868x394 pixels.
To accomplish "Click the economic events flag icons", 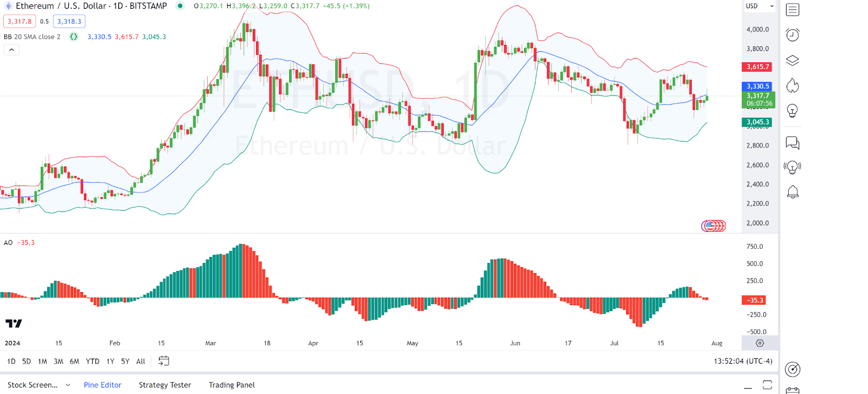I will click(713, 225).
